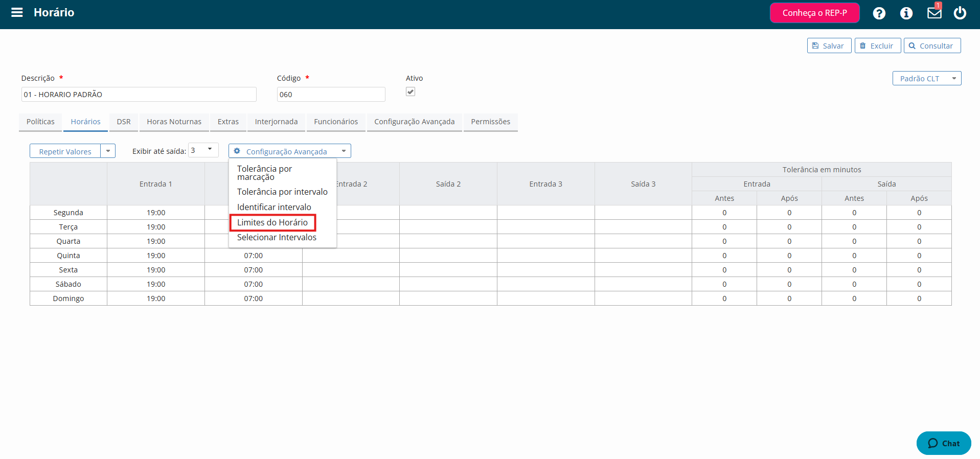
Task: Expand the Repetir Valores arrow dropdown
Action: click(x=108, y=151)
